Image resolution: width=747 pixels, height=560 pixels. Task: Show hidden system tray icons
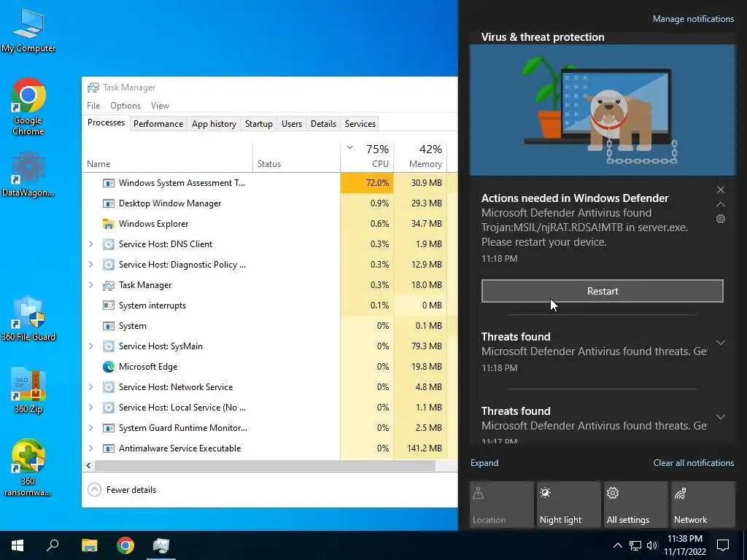tap(617, 545)
